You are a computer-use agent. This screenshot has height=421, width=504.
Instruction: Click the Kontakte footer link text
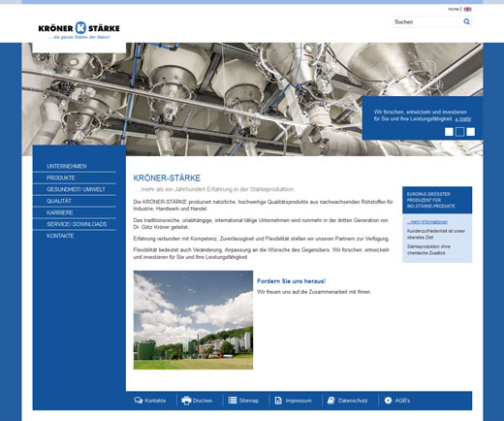pyautogui.click(x=155, y=401)
